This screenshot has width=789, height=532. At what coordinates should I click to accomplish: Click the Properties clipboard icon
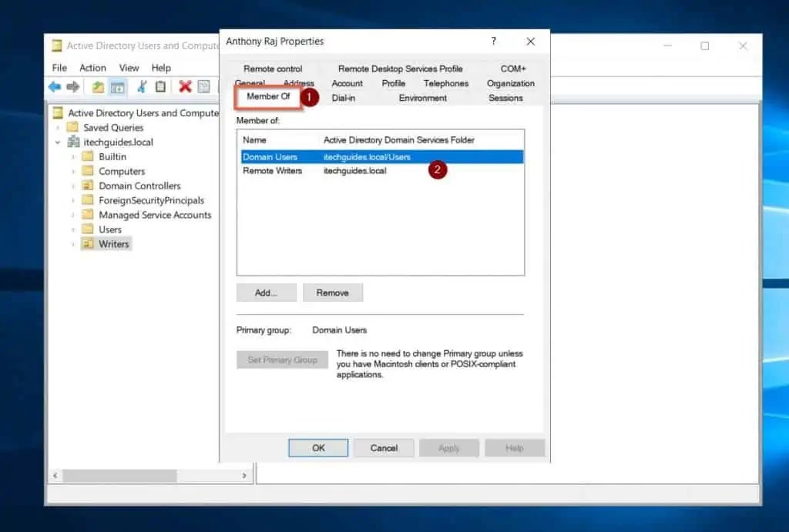tap(160, 87)
